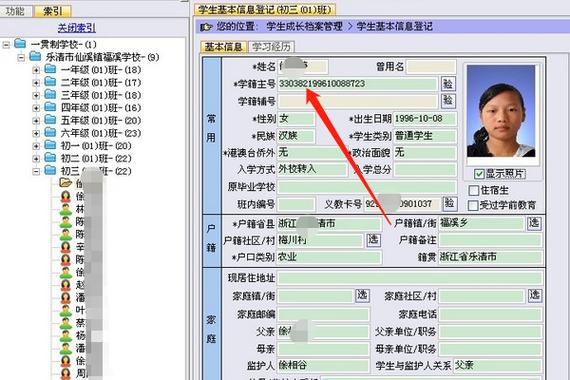Click the 户口类别 field showing 农业

(x=329, y=257)
